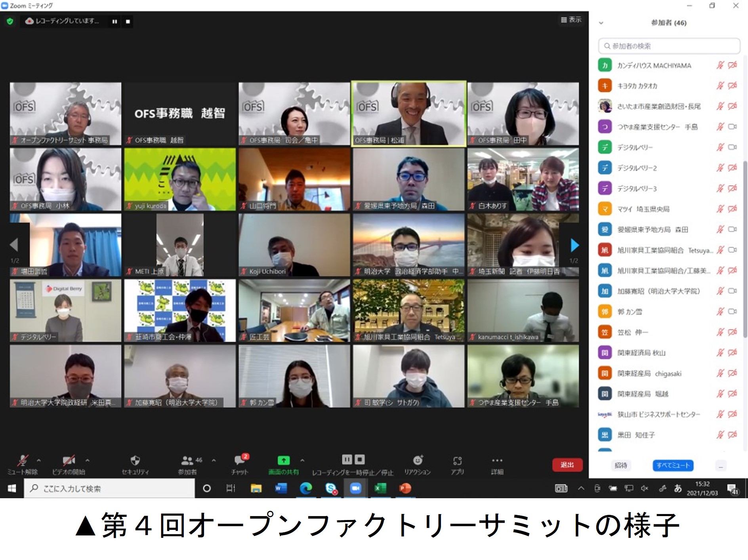748x560 pixels.
Task: Expand video options arrow beside camera
Action: pyautogui.click(x=88, y=460)
